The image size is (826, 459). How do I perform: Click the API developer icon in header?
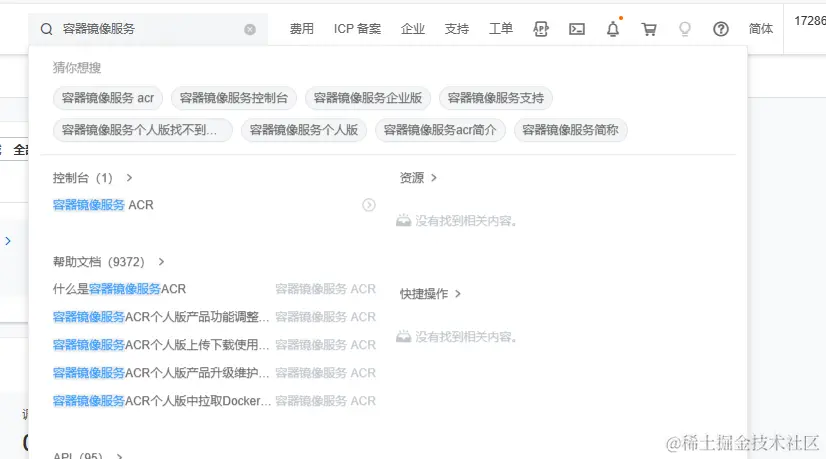[541, 29]
